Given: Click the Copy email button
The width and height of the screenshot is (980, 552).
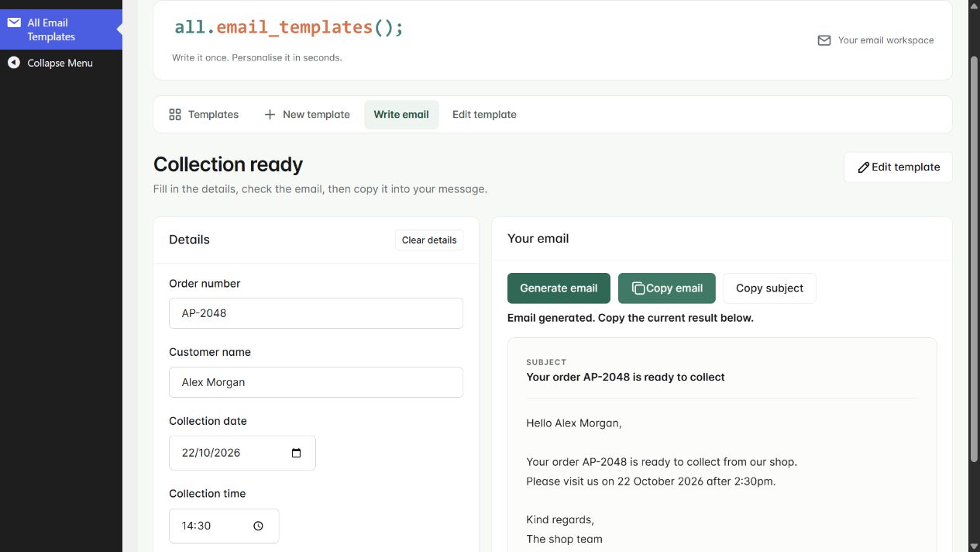Looking at the screenshot, I should click(667, 288).
